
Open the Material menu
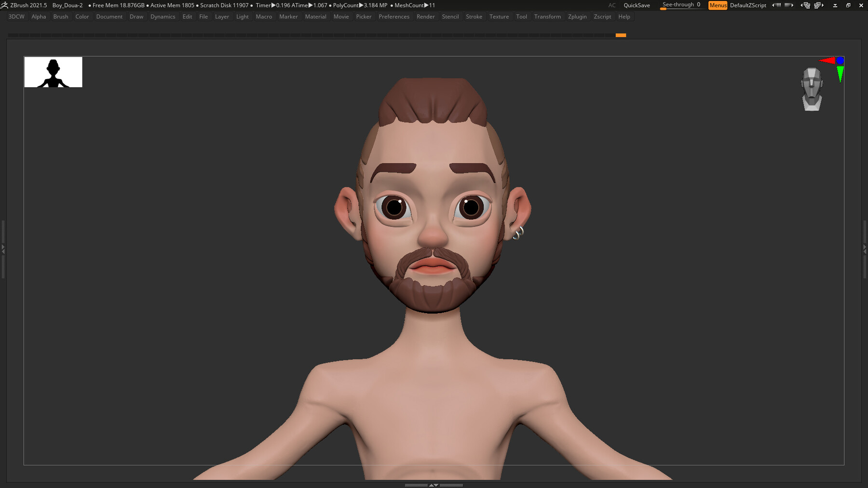coord(316,16)
